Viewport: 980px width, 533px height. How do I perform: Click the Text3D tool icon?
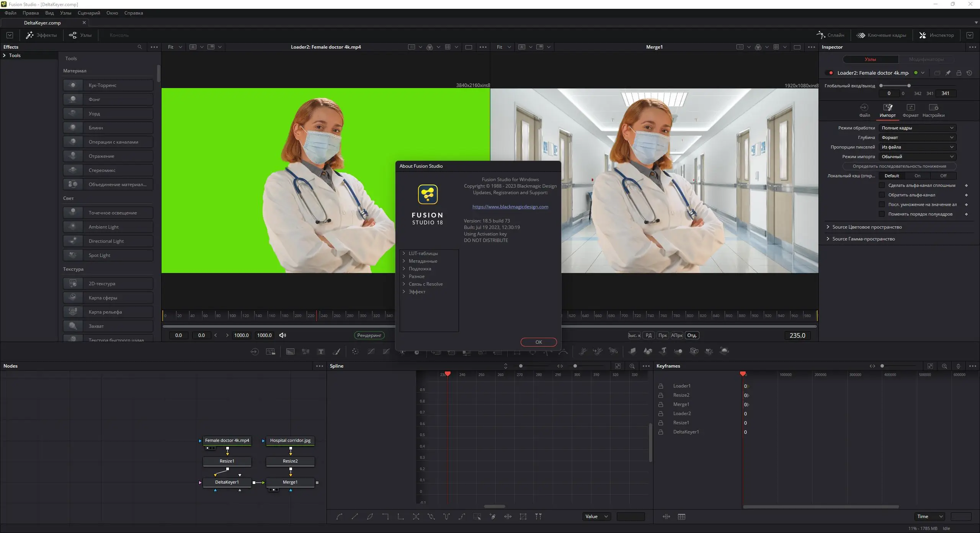pyautogui.click(x=663, y=351)
